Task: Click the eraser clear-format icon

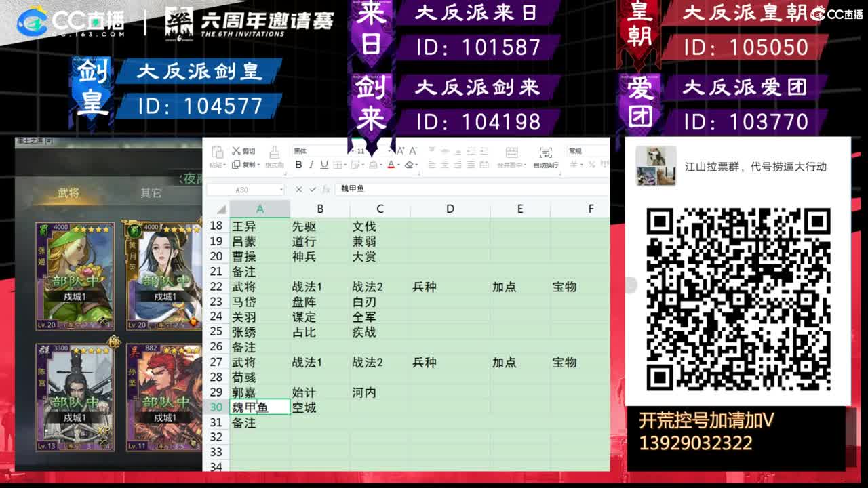Action: point(409,165)
